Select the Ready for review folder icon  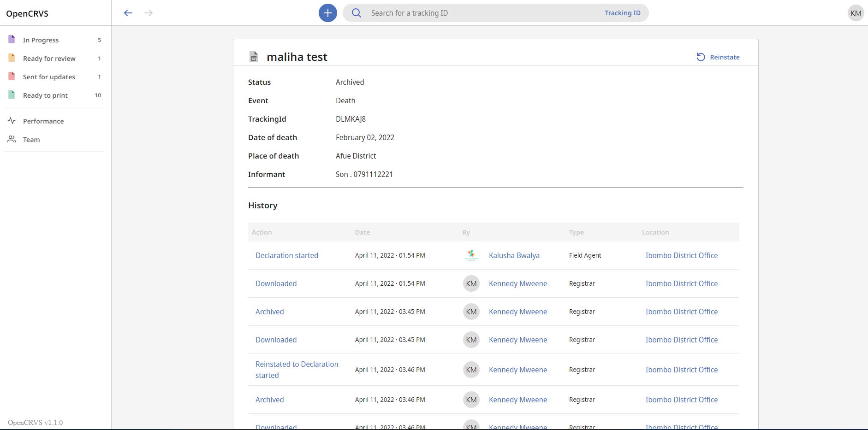point(11,58)
